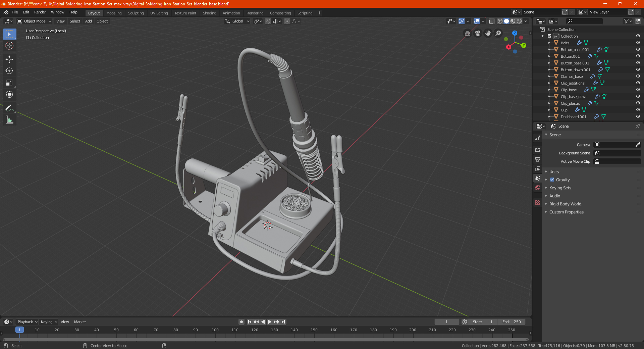The image size is (644, 349).
Task: Switch to UV Editing workspace tab
Action: [159, 13]
